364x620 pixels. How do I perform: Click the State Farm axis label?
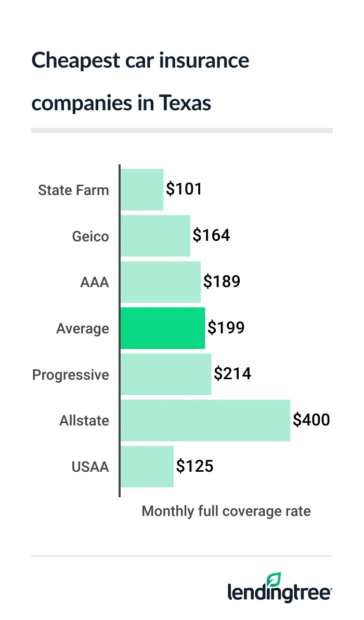click(x=73, y=190)
